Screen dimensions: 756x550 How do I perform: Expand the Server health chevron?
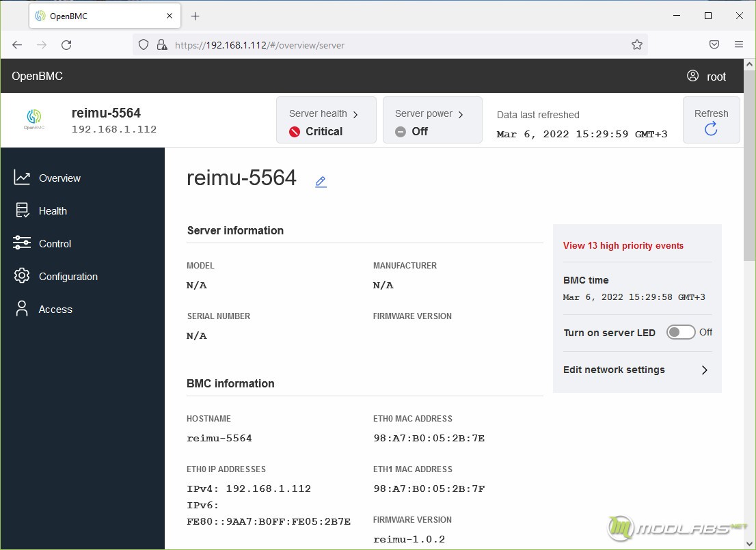(x=355, y=115)
